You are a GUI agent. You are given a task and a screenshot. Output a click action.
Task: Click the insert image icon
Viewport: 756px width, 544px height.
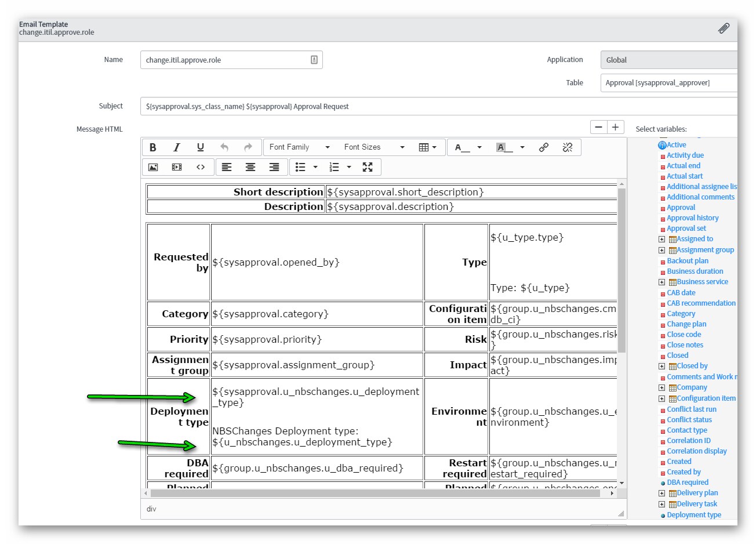pyautogui.click(x=153, y=167)
